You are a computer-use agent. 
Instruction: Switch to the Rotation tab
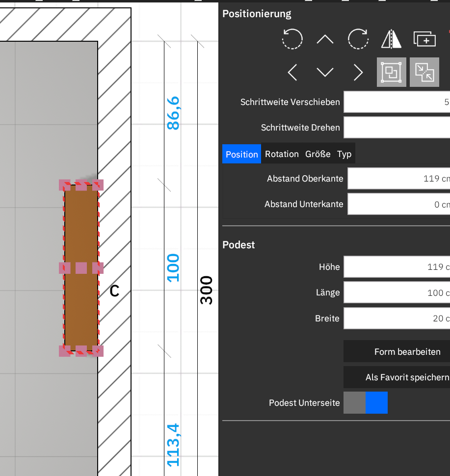tap(282, 154)
